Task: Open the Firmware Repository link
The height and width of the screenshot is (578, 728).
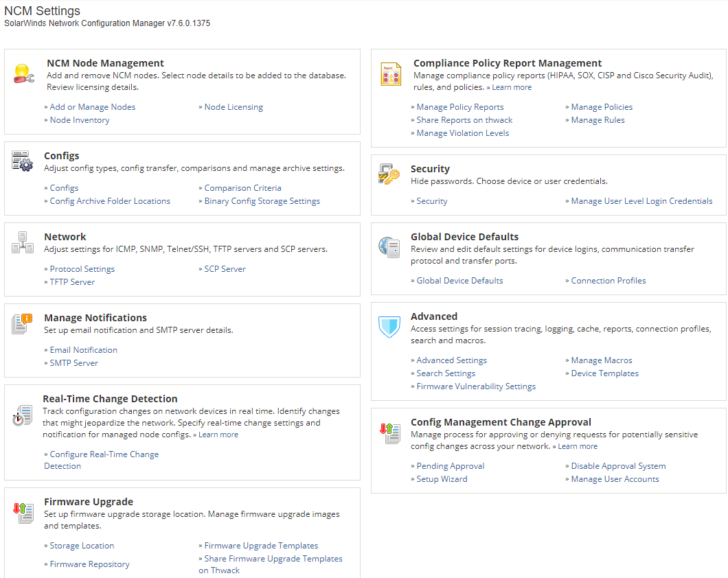Action: [x=89, y=564]
